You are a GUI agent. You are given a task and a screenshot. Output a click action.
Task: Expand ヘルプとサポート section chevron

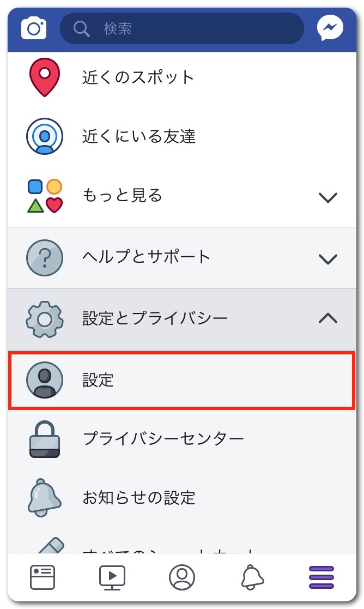point(327,258)
